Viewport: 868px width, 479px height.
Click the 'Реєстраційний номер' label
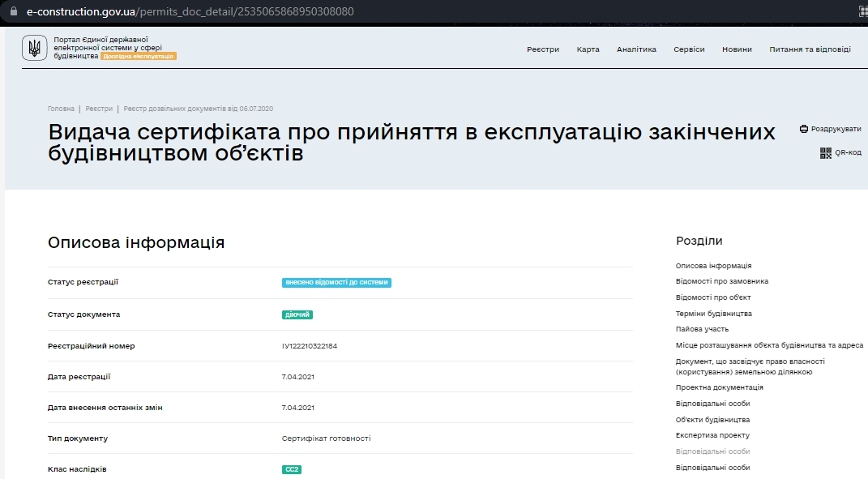[x=92, y=346]
